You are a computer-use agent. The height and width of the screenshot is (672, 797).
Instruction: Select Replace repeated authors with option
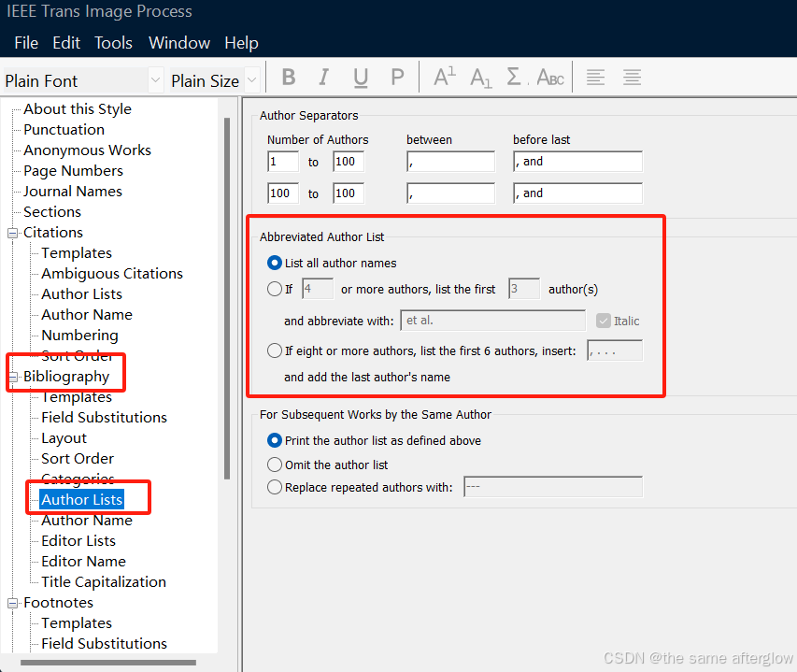coord(275,487)
